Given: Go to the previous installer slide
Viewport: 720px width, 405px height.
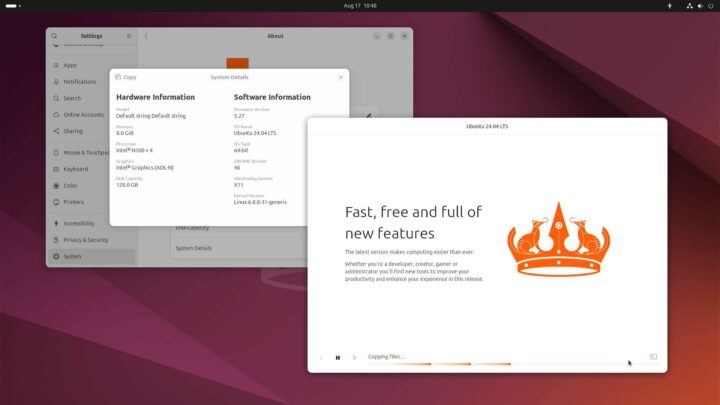Looking at the screenshot, I should pos(321,357).
